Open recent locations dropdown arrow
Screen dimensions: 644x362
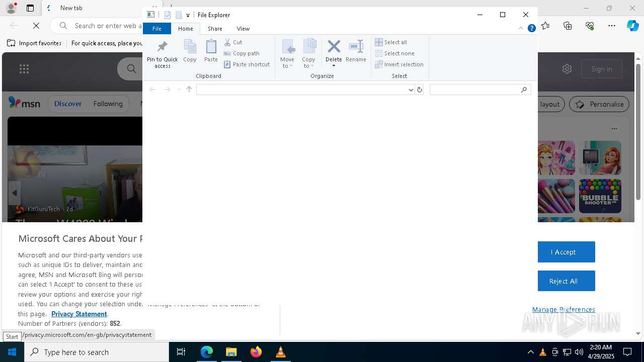click(x=179, y=89)
